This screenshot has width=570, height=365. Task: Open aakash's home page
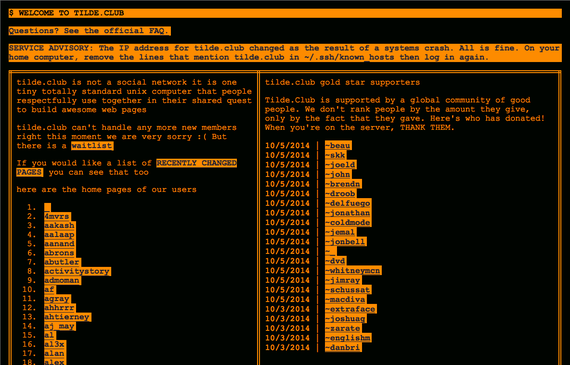(x=60, y=226)
